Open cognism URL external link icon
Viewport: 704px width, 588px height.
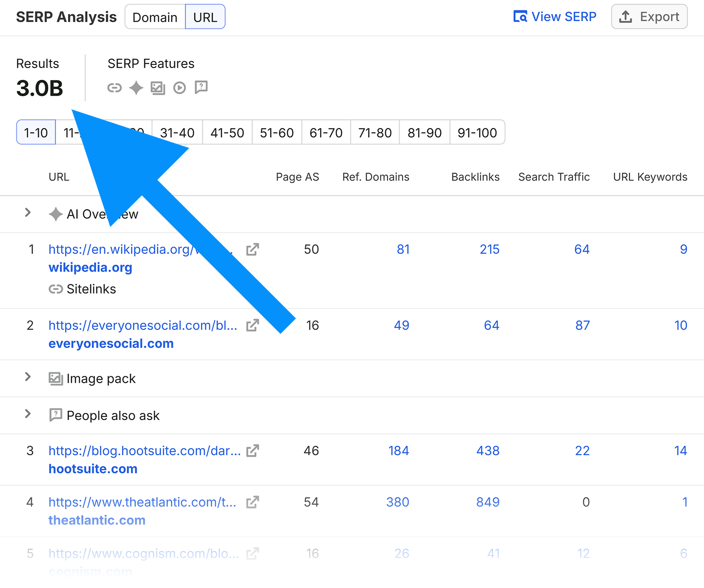(x=253, y=553)
